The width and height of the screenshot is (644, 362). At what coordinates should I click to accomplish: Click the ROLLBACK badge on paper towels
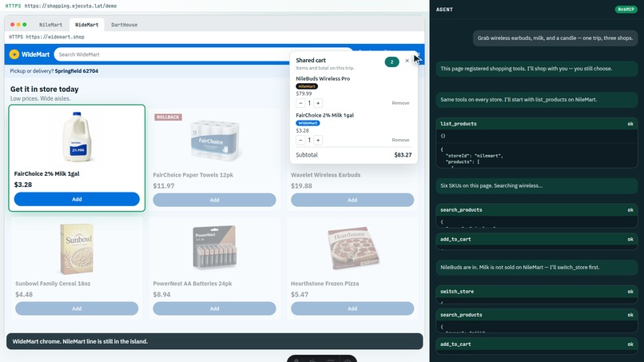coord(169,117)
